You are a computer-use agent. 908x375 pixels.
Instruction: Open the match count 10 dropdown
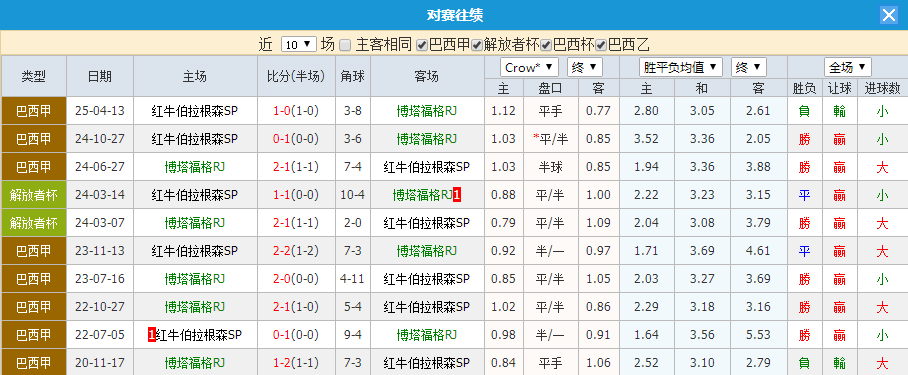pos(299,45)
